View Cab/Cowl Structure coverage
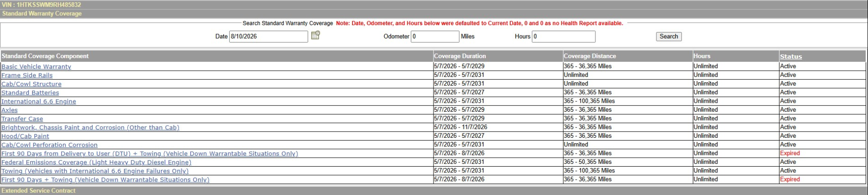This screenshot has height=195, width=868. point(31,84)
